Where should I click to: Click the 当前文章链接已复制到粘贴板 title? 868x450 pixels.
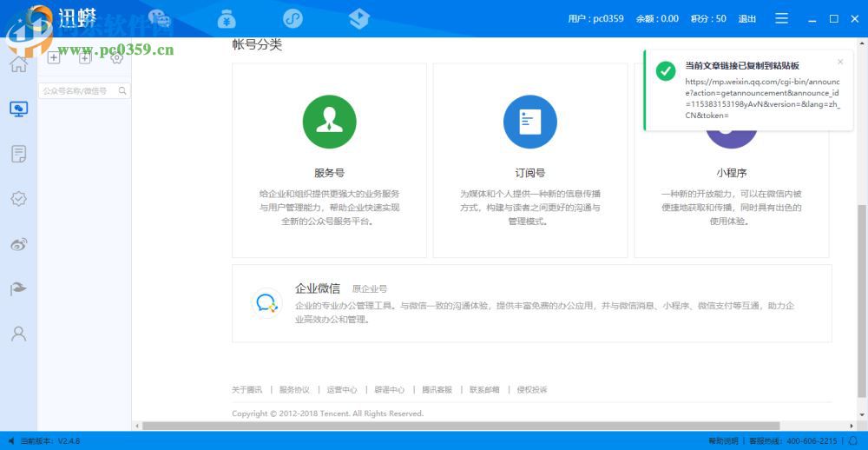(742, 65)
